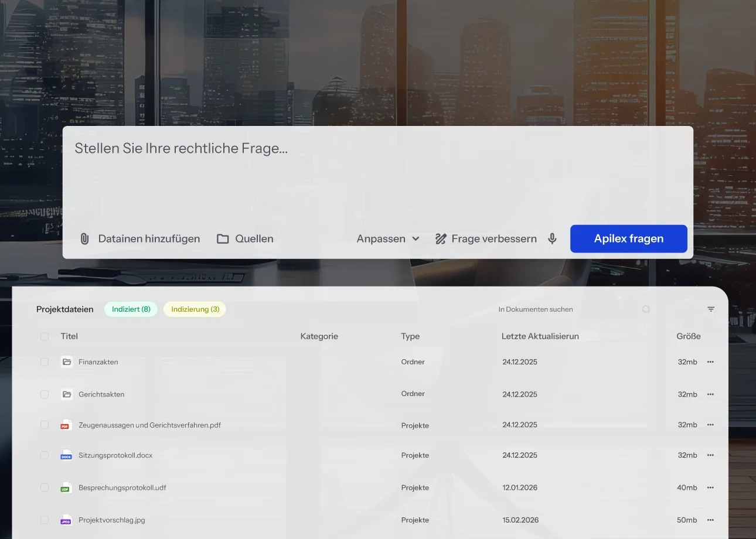Click the UDF icon for Besprechungsprotokoll
756x539 pixels.
click(x=66, y=487)
